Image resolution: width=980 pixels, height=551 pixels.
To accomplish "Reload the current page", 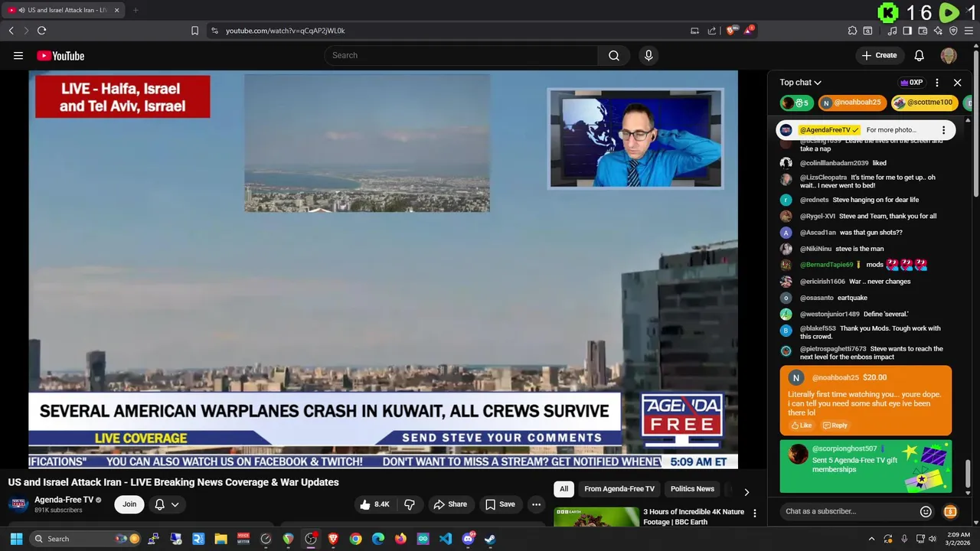I will pos(41,31).
